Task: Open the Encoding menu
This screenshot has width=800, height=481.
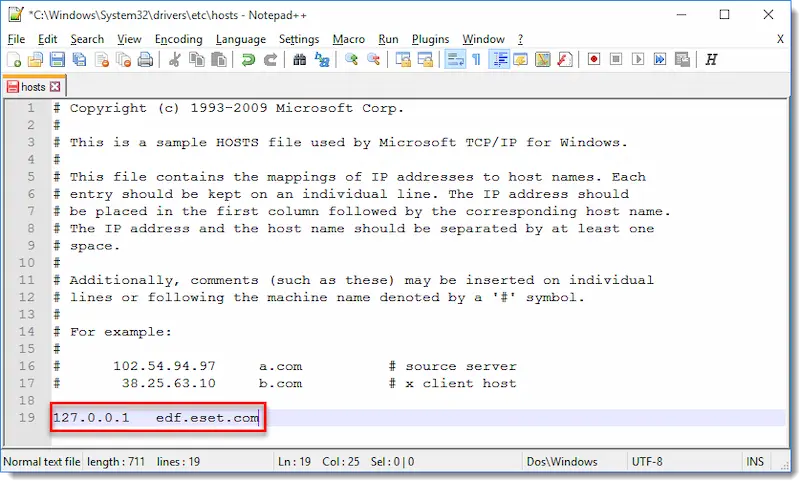Action: (179, 39)
